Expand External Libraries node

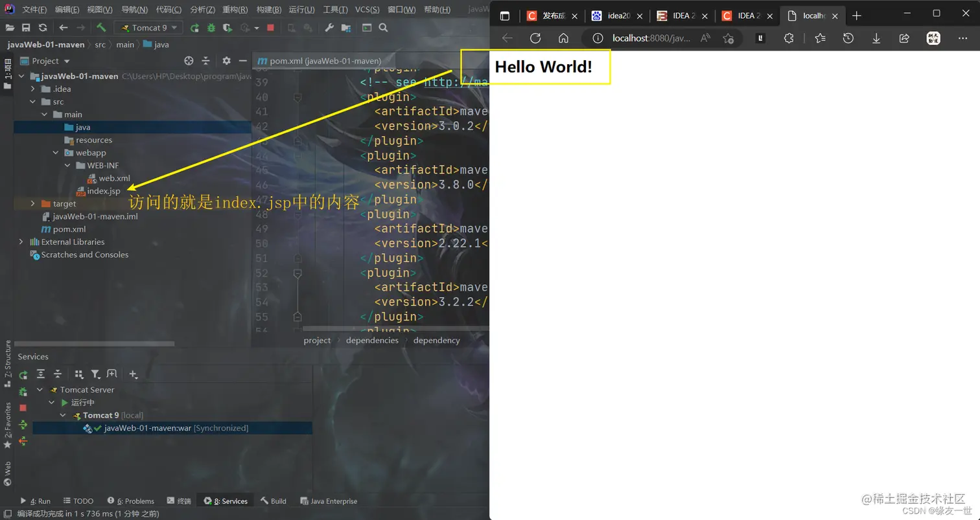21,242
